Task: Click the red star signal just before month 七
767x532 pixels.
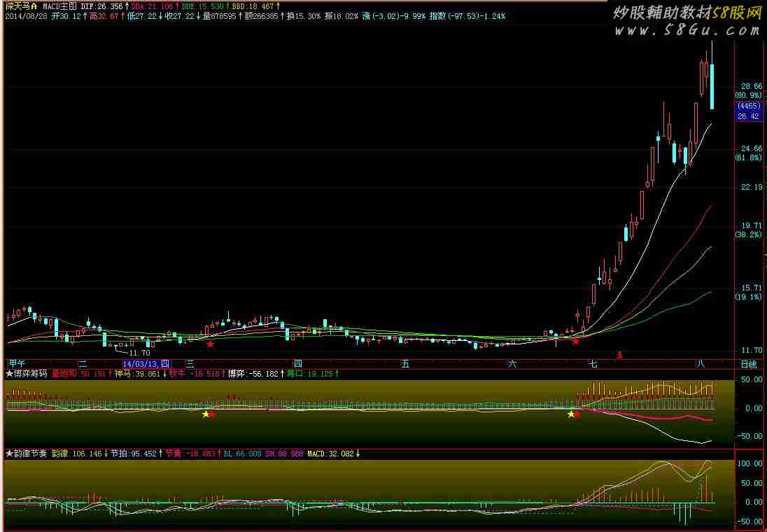Action: (x=575, y=341)
